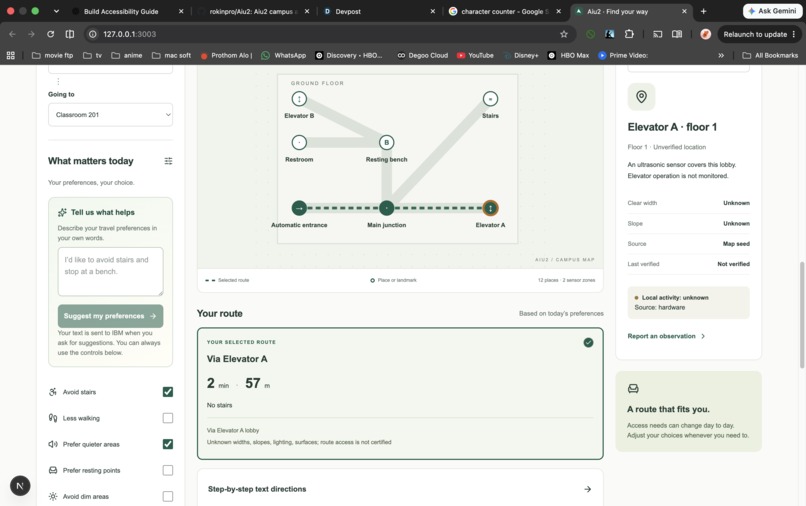
Task: Open the movie ftp bookmarks folder
Action: [x=52, y=55]
